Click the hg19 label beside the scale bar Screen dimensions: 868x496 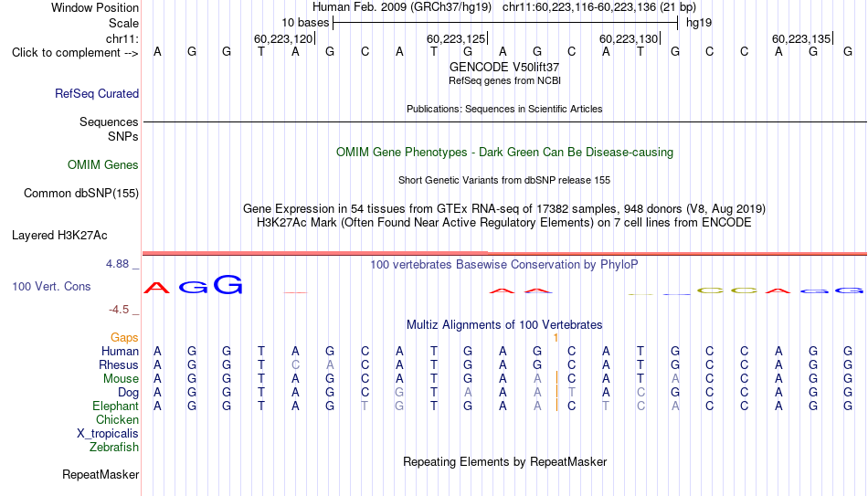pyautogui.click(x=699, y=23)
